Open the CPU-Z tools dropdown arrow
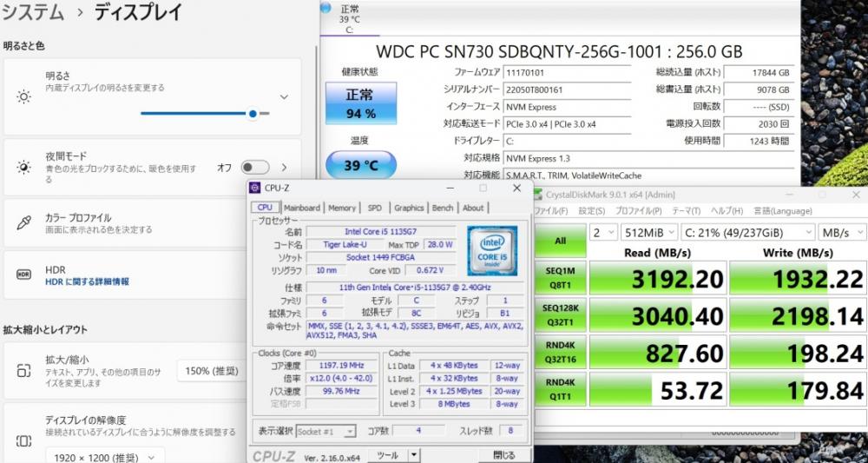The image size is (868, 463). tap(413, 455)
